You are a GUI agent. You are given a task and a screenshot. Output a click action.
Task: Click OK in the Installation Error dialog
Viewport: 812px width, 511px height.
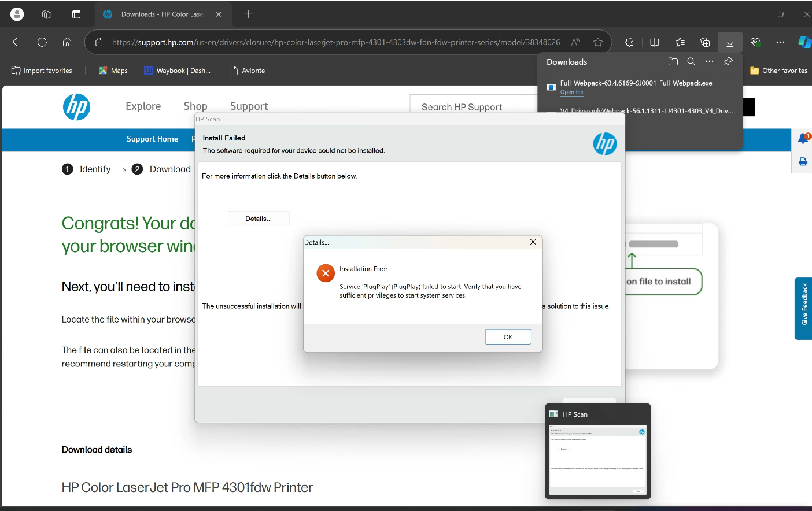pos(508,336)
